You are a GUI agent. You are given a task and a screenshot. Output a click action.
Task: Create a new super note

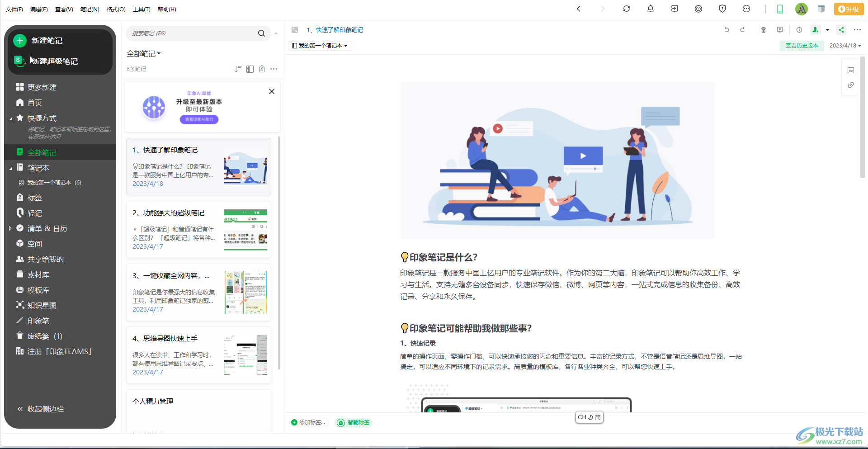[x=54, y=61]
